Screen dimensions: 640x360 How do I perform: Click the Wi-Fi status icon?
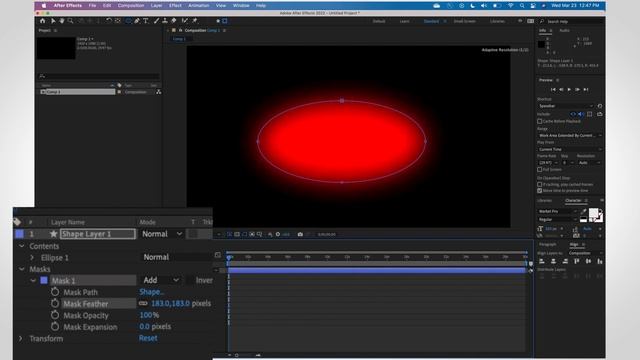click(511, 6)
